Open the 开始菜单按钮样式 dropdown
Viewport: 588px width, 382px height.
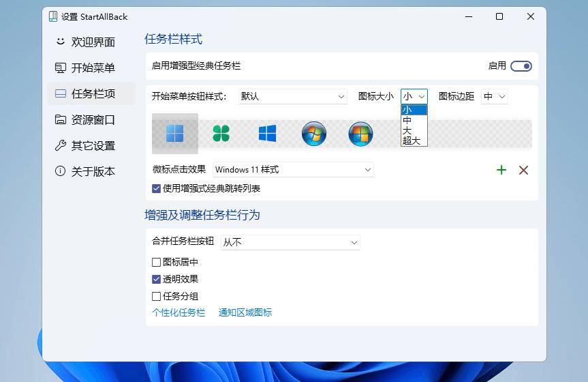coord(292,97)
